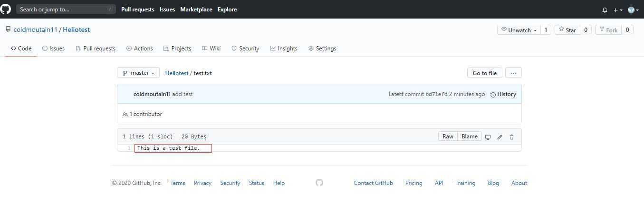Screen dimensions: 644x204
Task: Switch to the Projects tab
Action: pos(177,49)
